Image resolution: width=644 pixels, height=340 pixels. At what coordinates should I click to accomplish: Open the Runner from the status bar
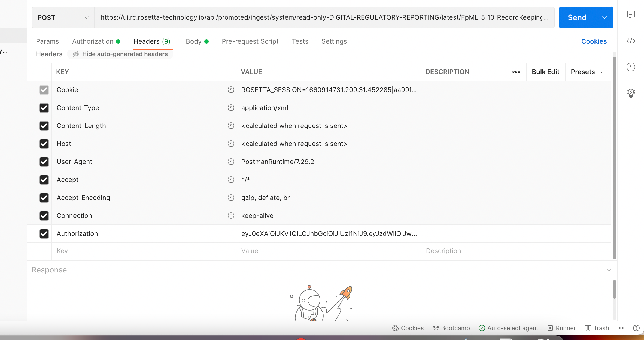point(561,328)
